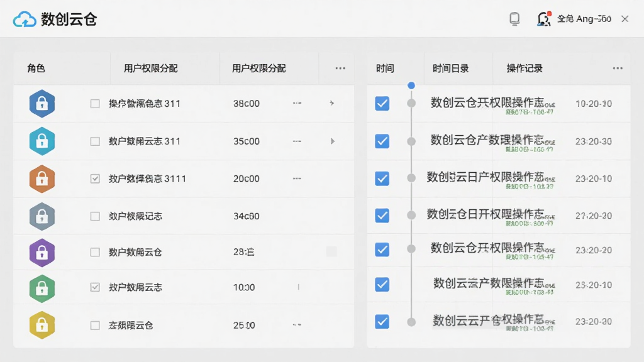The image size is (644, 362).
Task: Click the green lock icon in the 10:00 row
Action: tap(42, 288)
